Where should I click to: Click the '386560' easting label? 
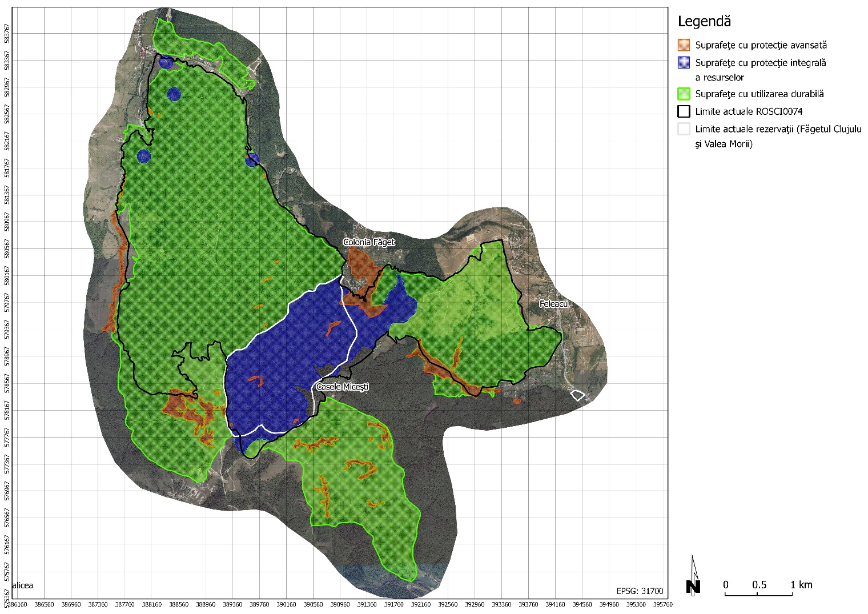pyautogui.click(x=43, y=604)
